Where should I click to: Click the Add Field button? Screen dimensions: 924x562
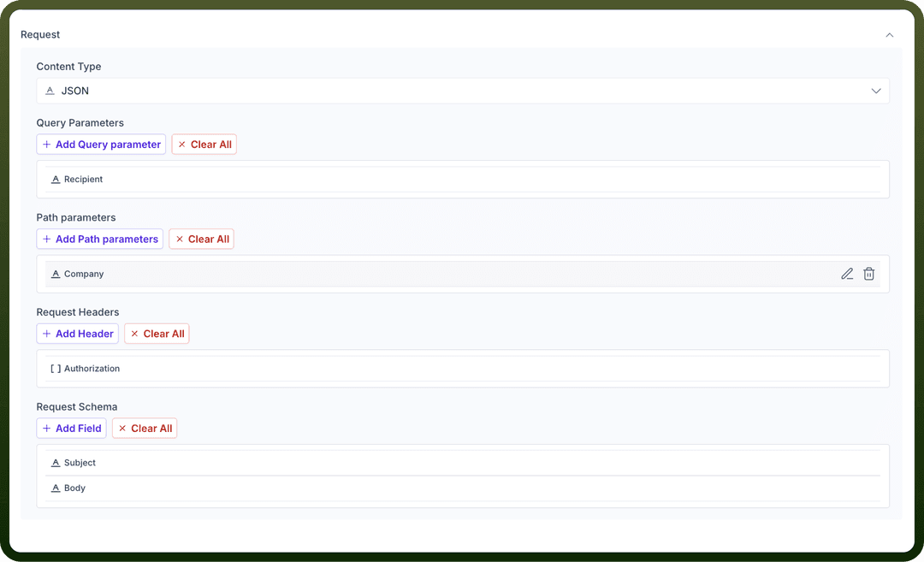tap(71, 429)
